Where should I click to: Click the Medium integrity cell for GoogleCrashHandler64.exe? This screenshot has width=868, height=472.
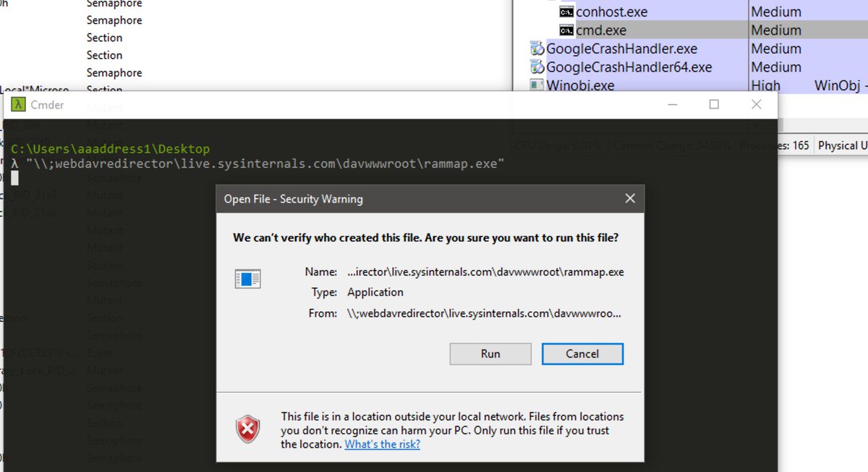776,67
